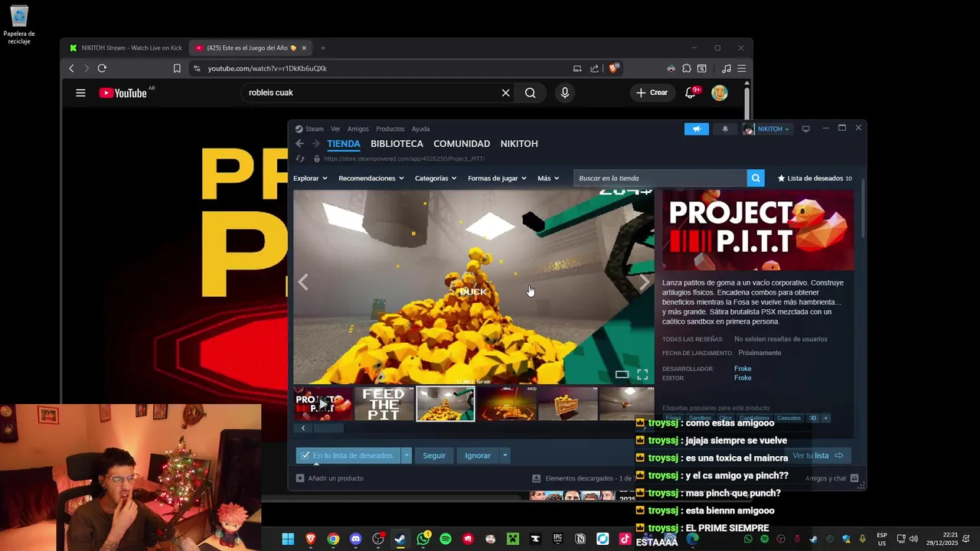This screenshot has width=980, height=551.
Task: Open Amigos y chat in Steam
Action: point(831,478)
